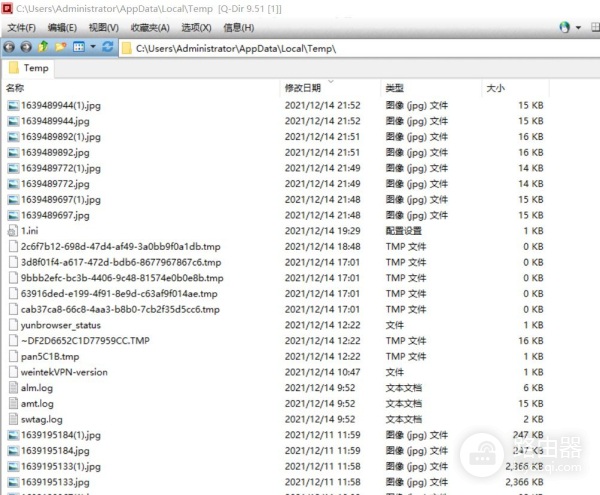
Task: Open the 视图(V) menu
Action: [104, 28]
